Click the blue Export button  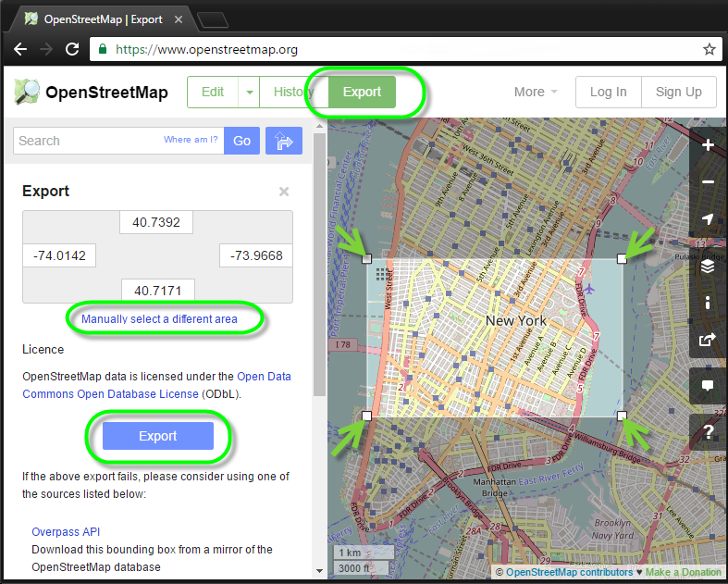(158, 436)
